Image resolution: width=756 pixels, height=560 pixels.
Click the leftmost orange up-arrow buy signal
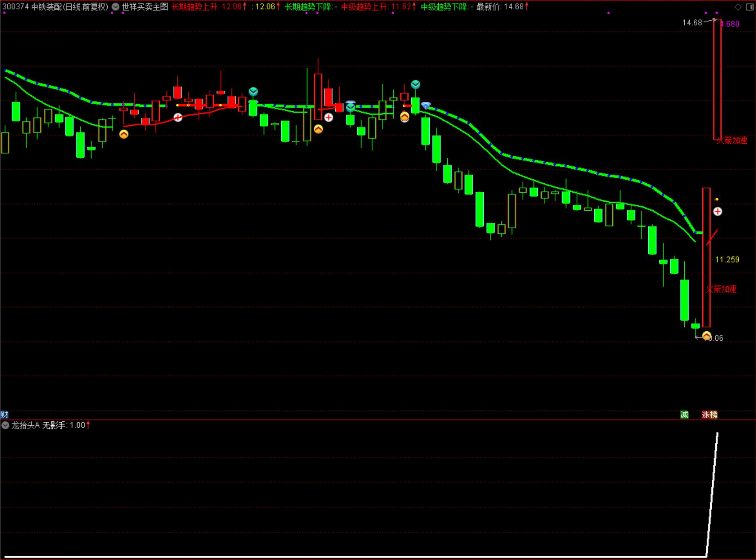point(124,134)
